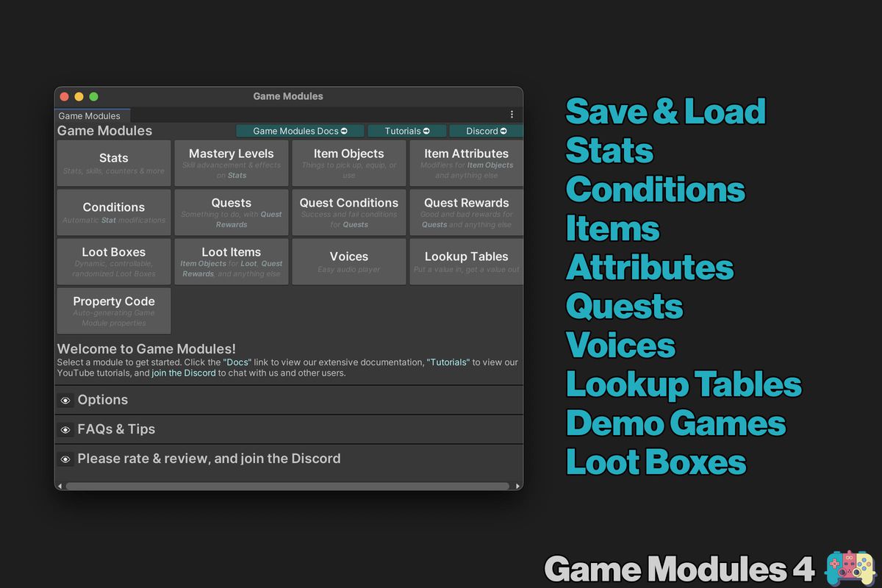Screen dimensions: 882x588
Task: Open the Tutorials button
Action: click(407, 131)
